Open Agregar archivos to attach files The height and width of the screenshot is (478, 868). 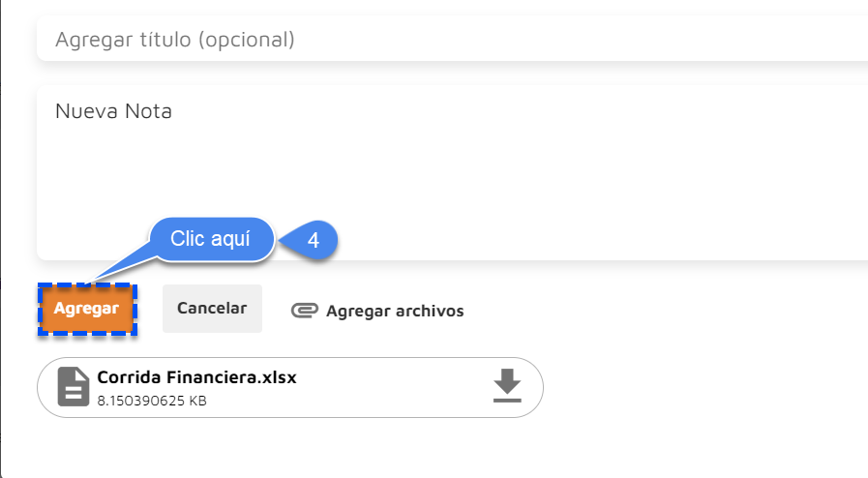click(x=377, y=311)
